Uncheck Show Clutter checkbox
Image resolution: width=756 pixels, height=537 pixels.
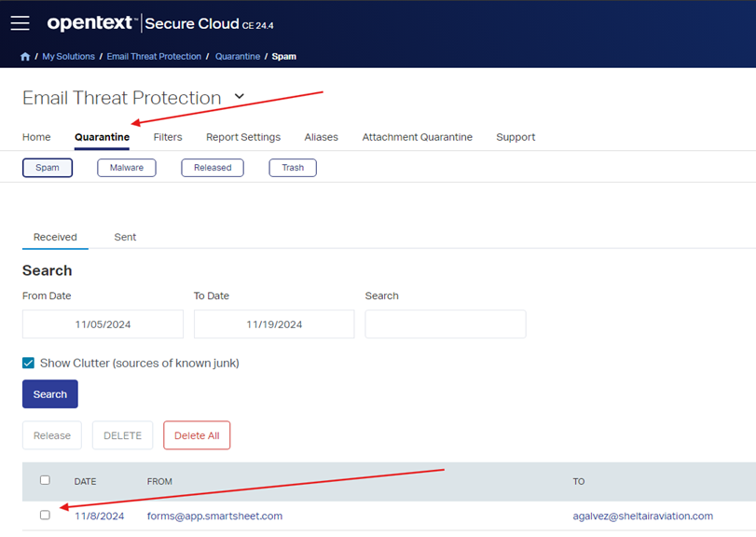pyautogui.click(x=29, y=363)
